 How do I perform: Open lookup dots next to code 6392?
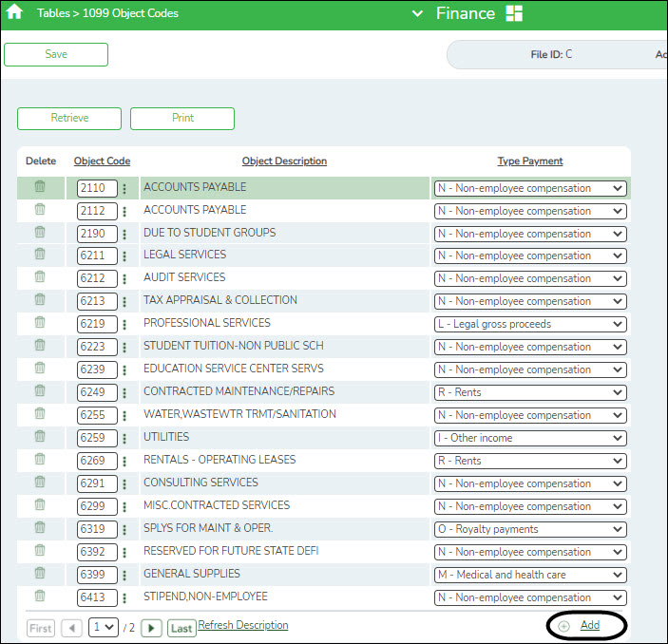(x=124, y=552)
